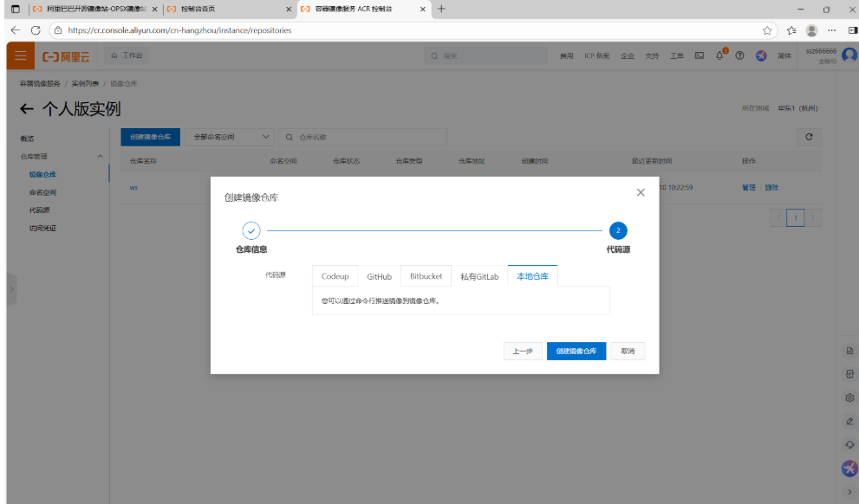Open browser settings and more menu
This screenshot has height=504, width=859.
[x=831, y=30]
